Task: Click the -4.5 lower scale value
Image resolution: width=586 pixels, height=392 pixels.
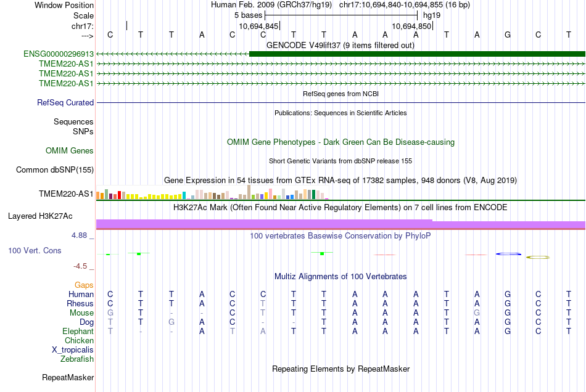Action: [80, 266]
